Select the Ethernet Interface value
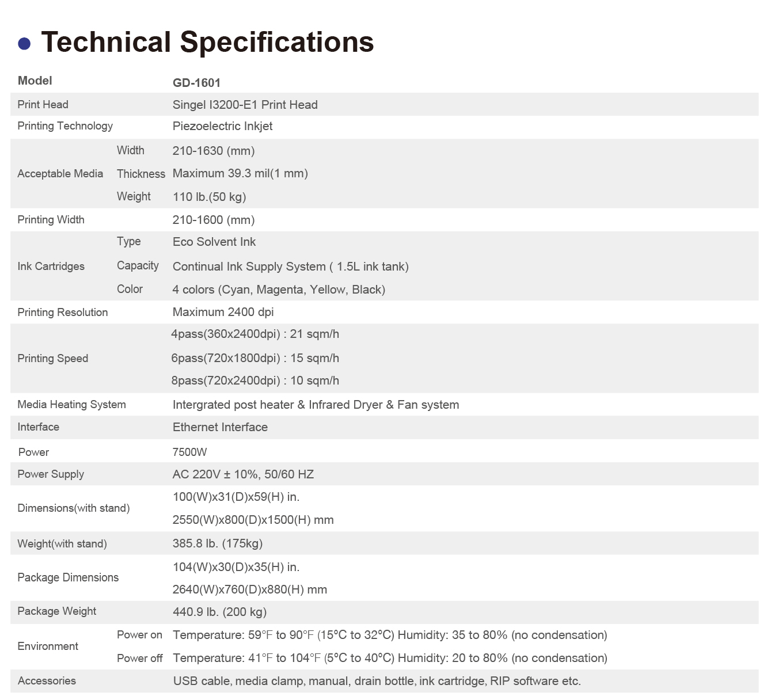The width and height of the screenshot is (767, 700). 220,427
